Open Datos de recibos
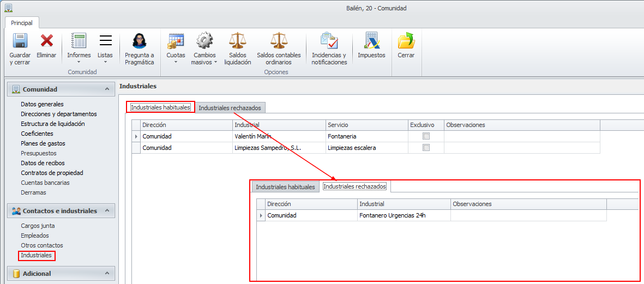644x284 pixels. (x=43, y=163)
